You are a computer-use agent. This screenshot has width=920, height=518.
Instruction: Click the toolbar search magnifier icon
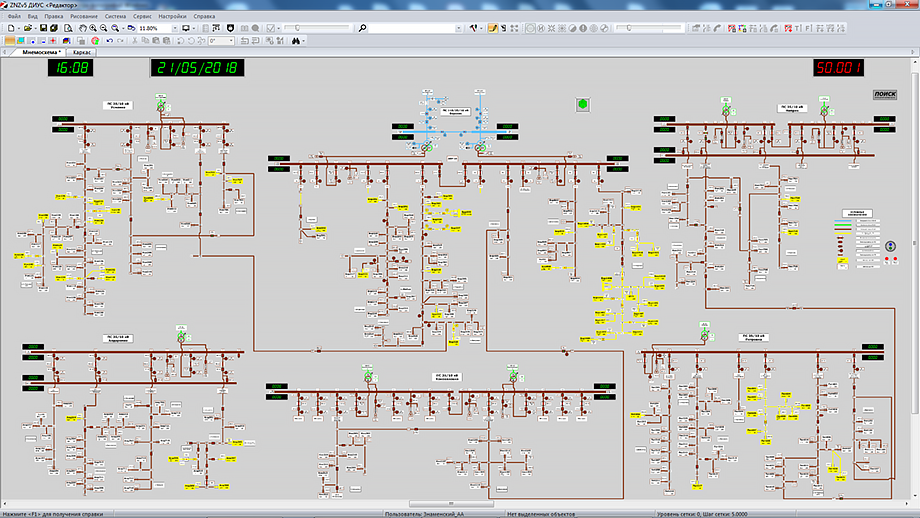[x=362, y=28]
